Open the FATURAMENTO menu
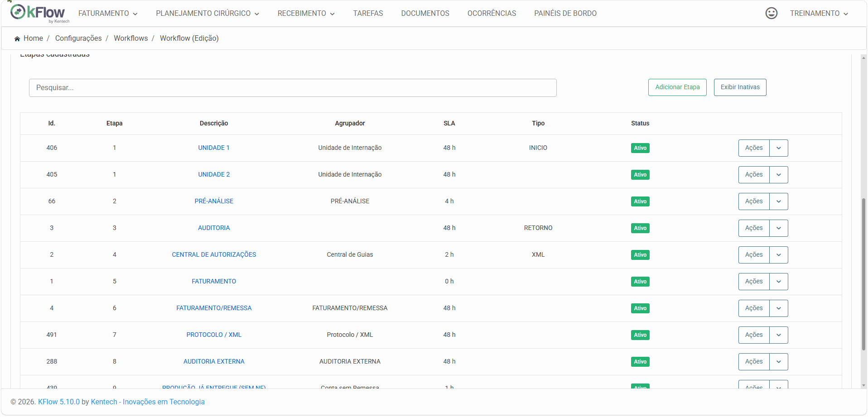This screenshot has height=417, width=868. [108, 14]
